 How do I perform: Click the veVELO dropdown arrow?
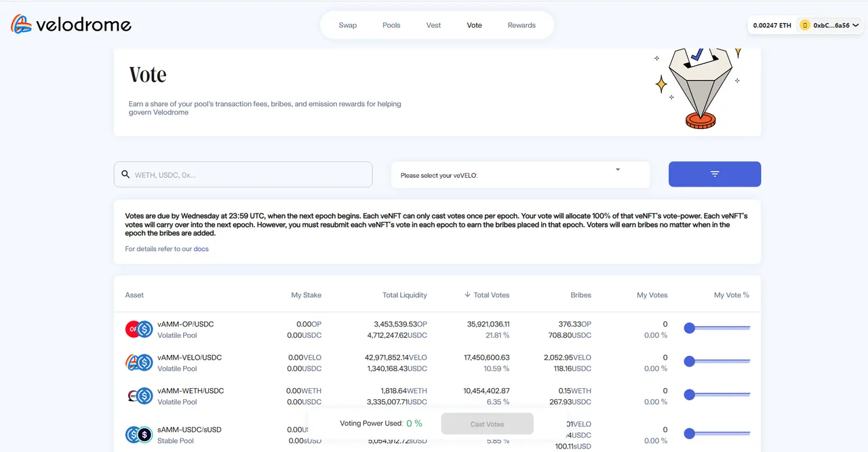tap(618, 170)
